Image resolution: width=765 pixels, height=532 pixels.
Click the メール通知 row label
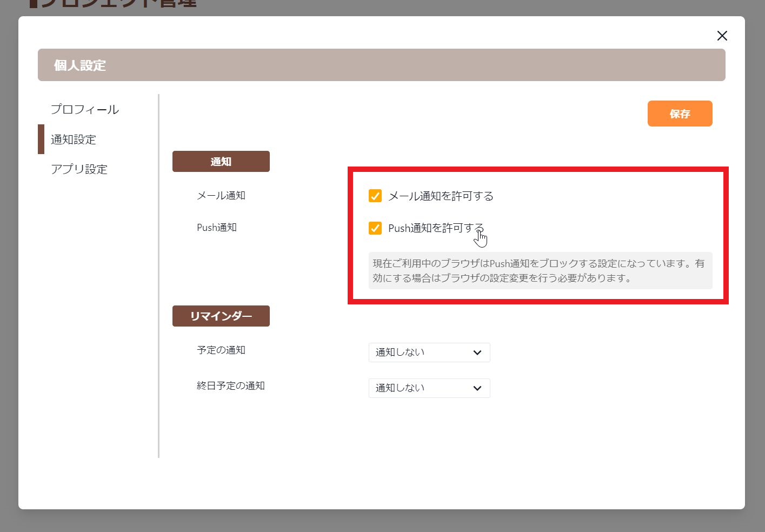coord(221,195)
